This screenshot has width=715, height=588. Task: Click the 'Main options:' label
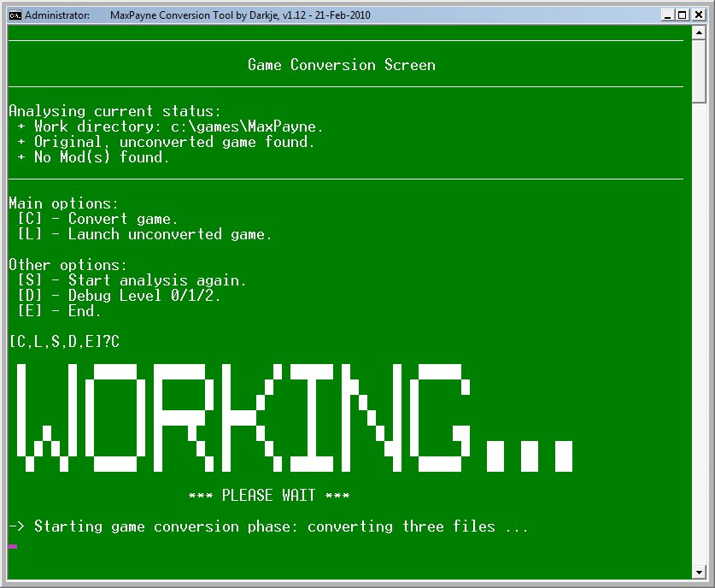pyautogui.click(x=64, y=203)
